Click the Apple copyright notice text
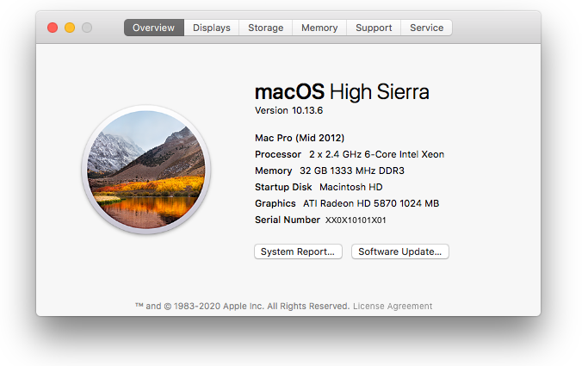588x366 pixels. 242,307
